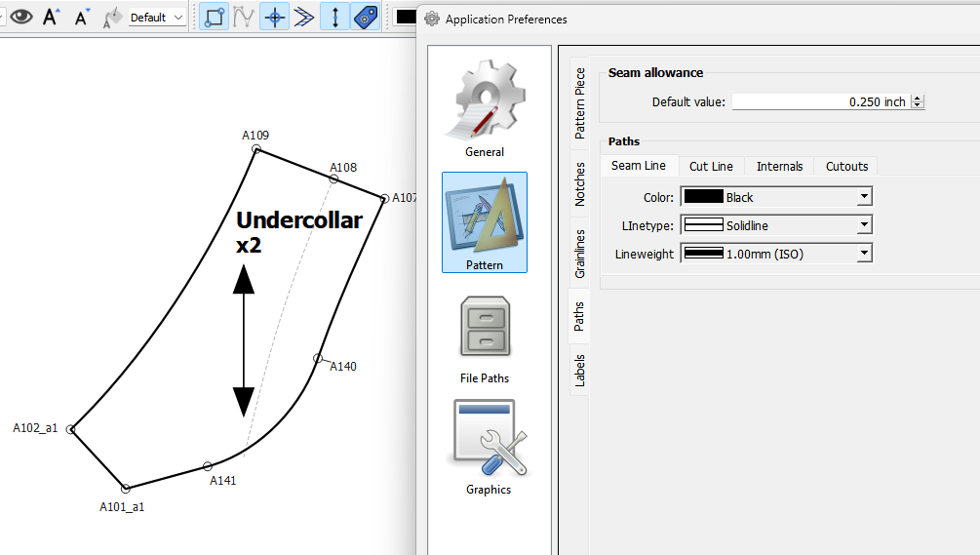The image size is (980, 555).
Task: Expand the Lineweight 1.00mm dropdown
Action: (776, 254)
